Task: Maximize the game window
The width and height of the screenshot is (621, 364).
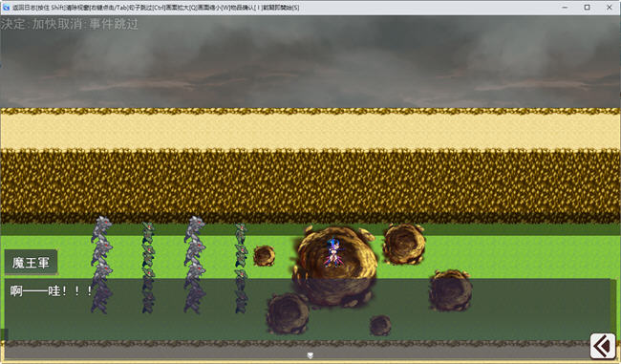Action: pyautogui.click(x=587, y=8)
